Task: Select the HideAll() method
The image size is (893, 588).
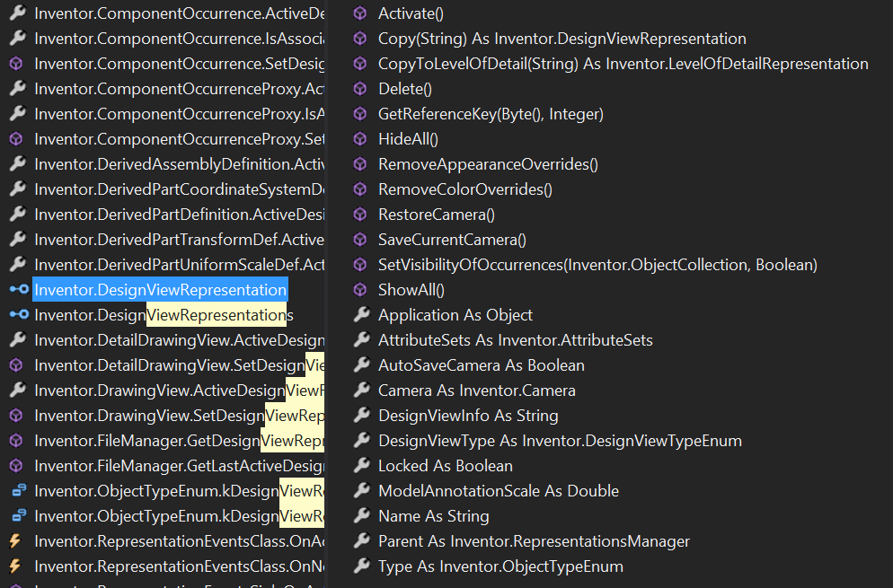Action: pyautogui.click(x=408, y=139)
